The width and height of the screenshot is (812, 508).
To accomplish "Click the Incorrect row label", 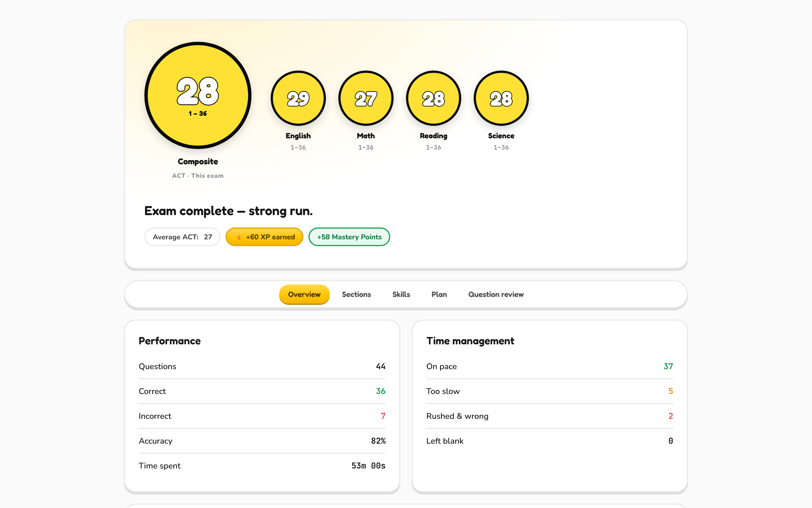I will (x=155, y=416).
